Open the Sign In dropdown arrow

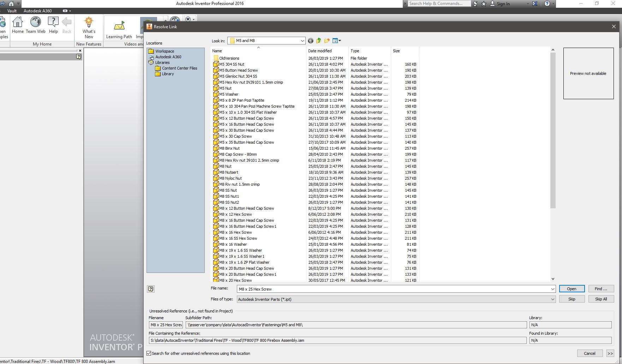[x=528, y=4]
